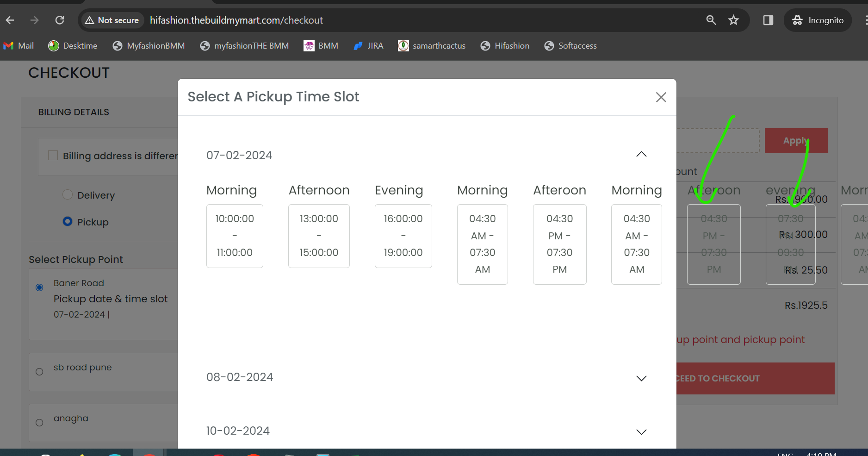Choose anagha pickup point
Viewport: 868px width, 456px height.
[39, 423]
